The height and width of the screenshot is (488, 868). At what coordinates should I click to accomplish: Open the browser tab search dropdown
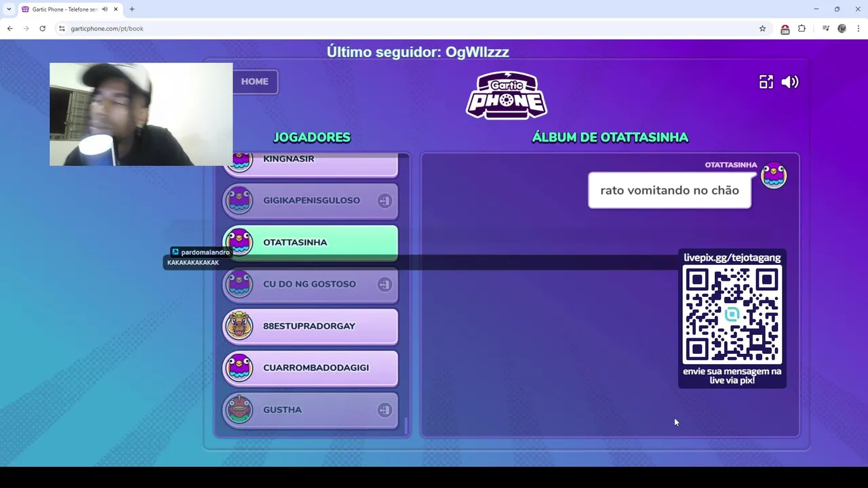tap(9, 9)
